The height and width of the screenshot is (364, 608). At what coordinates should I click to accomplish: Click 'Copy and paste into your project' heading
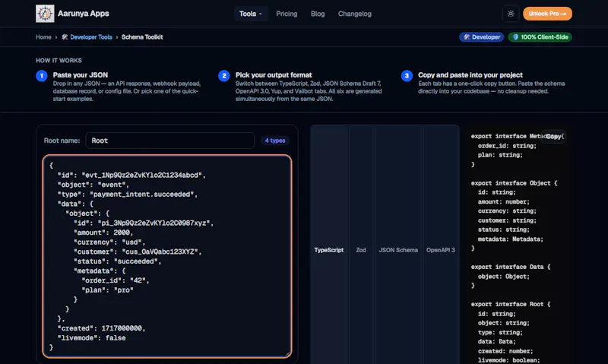click(470, 74)
